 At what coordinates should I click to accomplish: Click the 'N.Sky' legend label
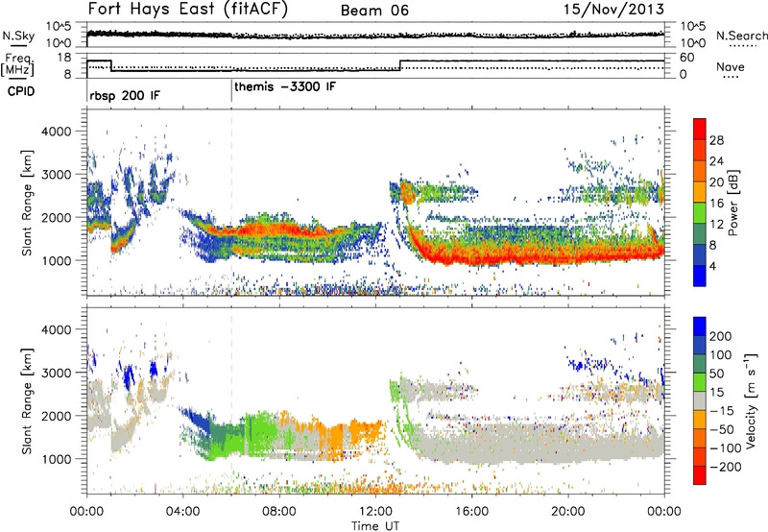tap(18, 36)
